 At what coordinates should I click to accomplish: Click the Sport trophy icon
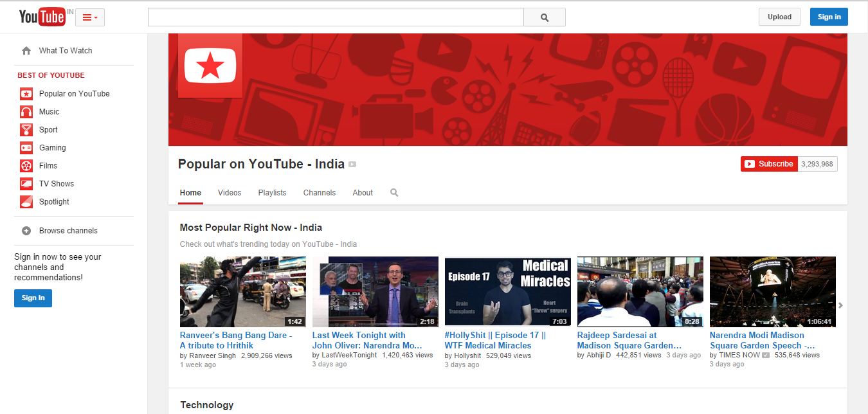(26, 130)
